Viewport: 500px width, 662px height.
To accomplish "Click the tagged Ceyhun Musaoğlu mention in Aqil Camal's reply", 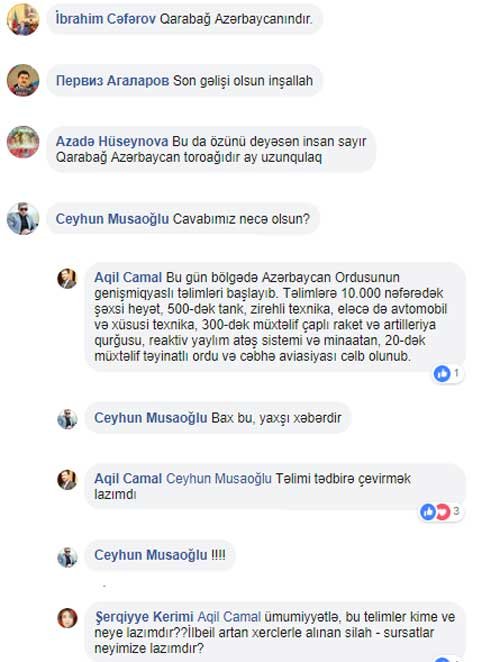I will tap(219, 479).
